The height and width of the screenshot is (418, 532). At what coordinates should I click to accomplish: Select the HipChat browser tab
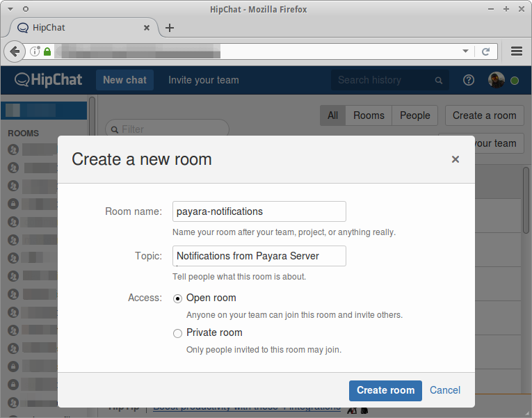(x=84, y=28)
